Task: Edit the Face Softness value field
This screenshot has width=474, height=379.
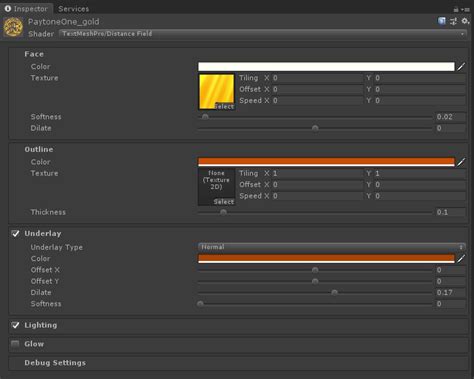Action: [450, 117]
